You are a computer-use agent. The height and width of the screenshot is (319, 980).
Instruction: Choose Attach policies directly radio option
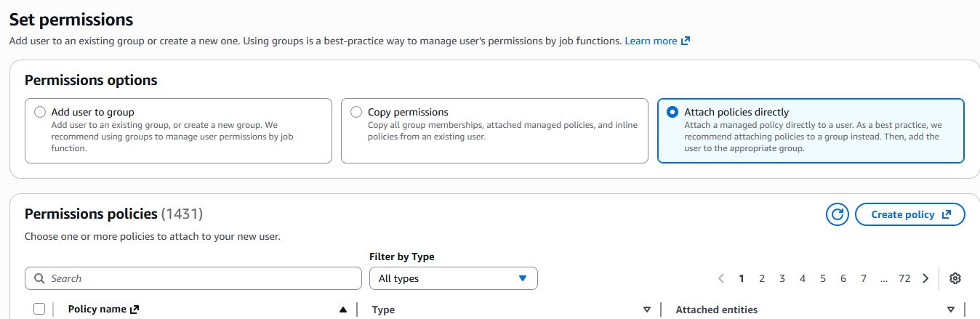672,113
